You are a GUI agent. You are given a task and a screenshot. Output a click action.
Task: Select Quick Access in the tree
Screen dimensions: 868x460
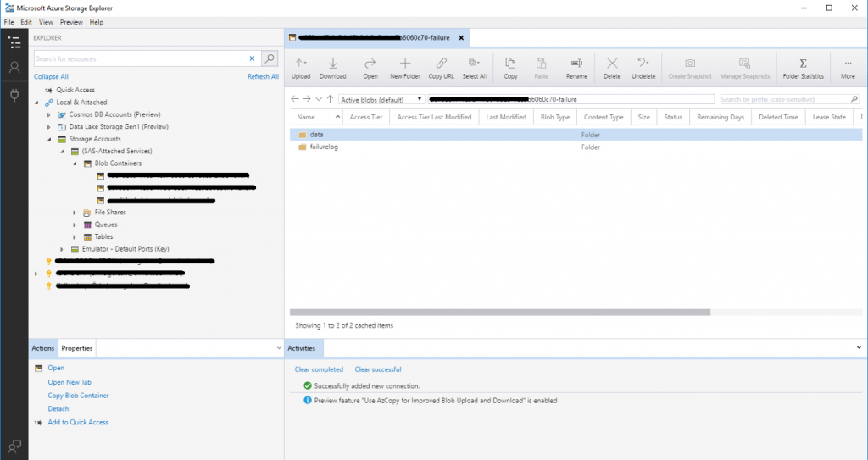coord(75,90)
